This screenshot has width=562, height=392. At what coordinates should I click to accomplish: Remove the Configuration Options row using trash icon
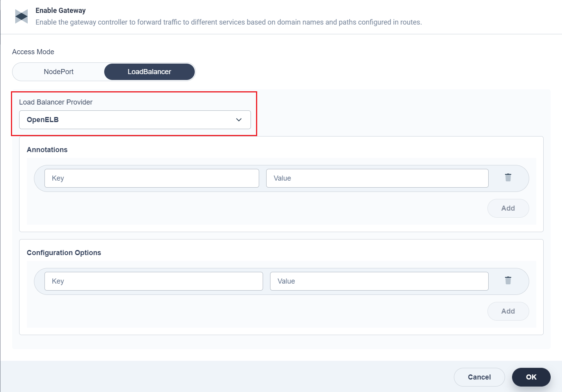tap(508, 280)
